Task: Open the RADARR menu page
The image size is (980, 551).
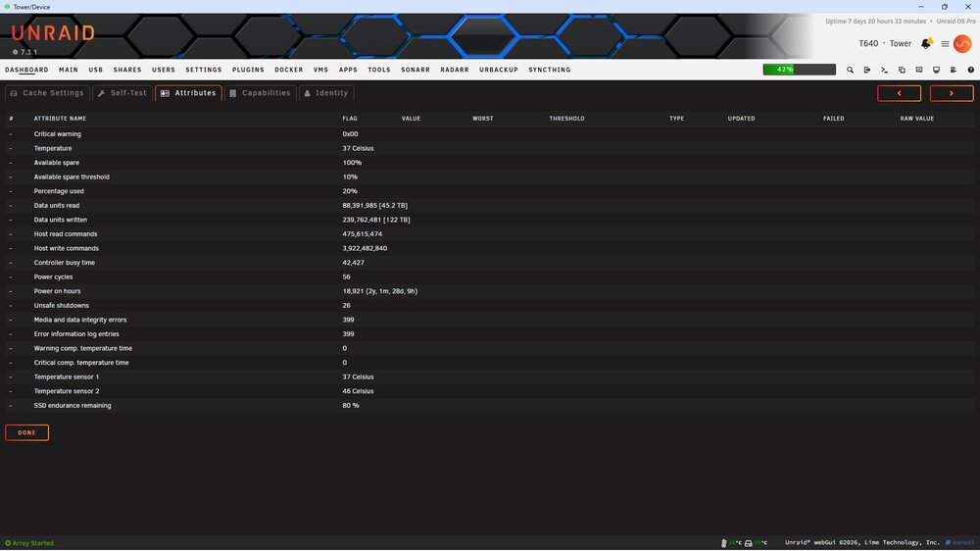Action: pos(455,70)
